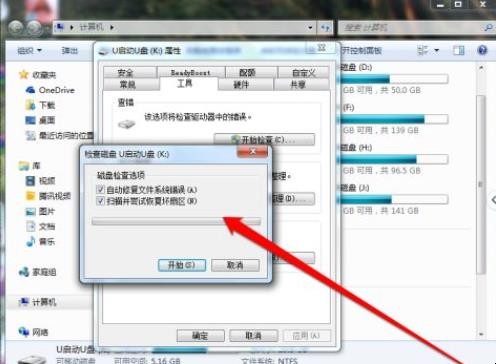Viewport: 496px width, 364px height.
Task: Select the H: drive usage bar
Action: point(394,159)
